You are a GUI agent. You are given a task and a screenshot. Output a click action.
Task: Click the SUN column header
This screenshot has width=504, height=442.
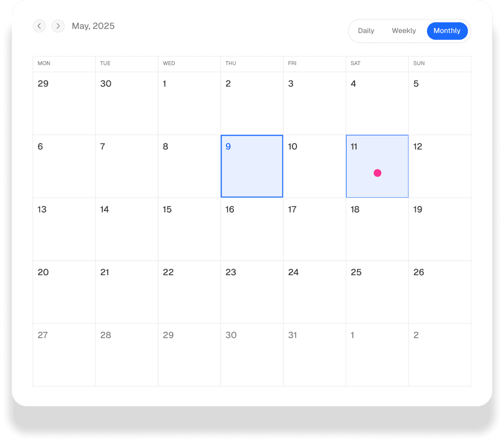click(x=419, y=64)
